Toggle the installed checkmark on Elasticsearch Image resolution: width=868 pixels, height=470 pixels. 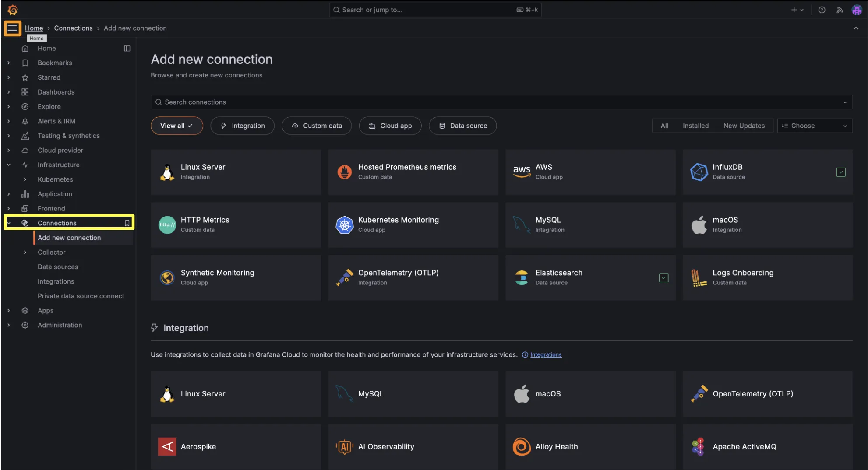point(664,277)
